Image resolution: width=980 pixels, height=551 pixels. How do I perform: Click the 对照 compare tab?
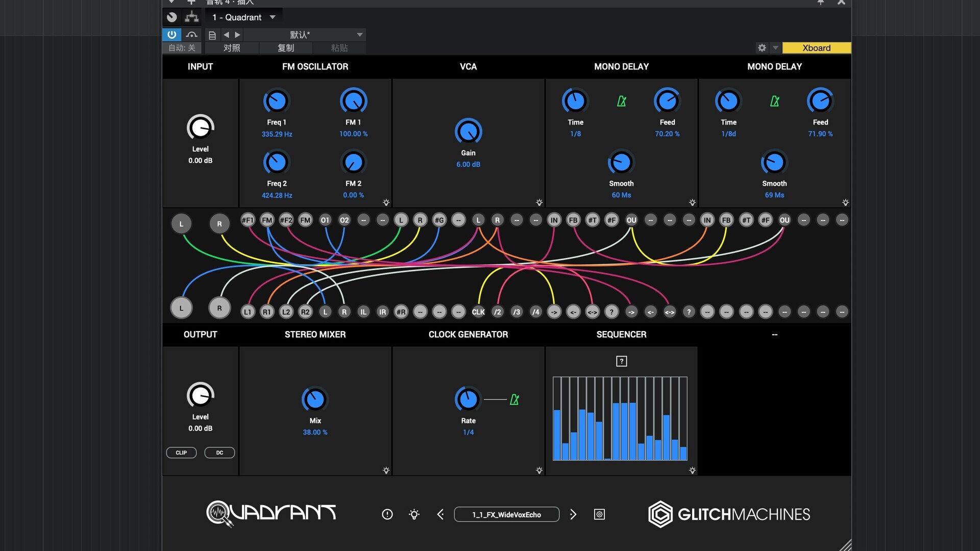click(x=232, y=48)
